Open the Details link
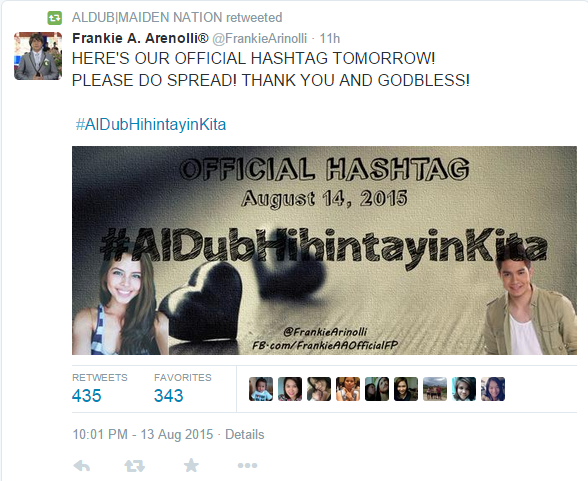The image size is (588, 481). pyautogui.click(x=244, y=435)
